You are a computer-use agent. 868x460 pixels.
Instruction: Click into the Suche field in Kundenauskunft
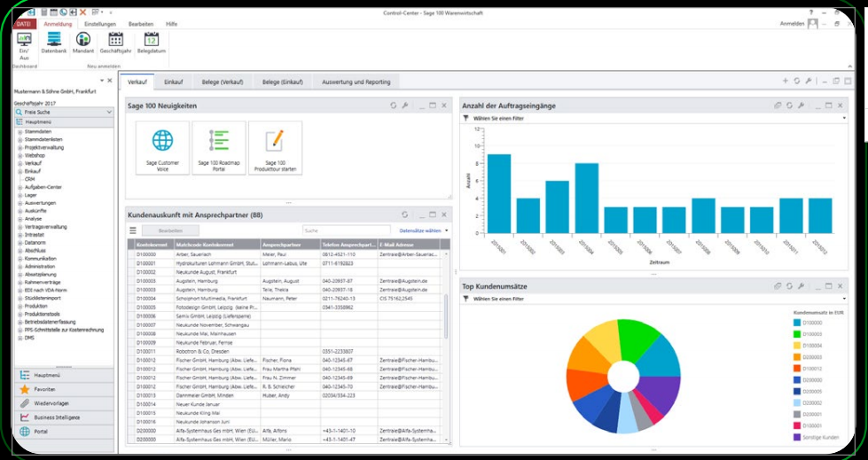(346, 230)
